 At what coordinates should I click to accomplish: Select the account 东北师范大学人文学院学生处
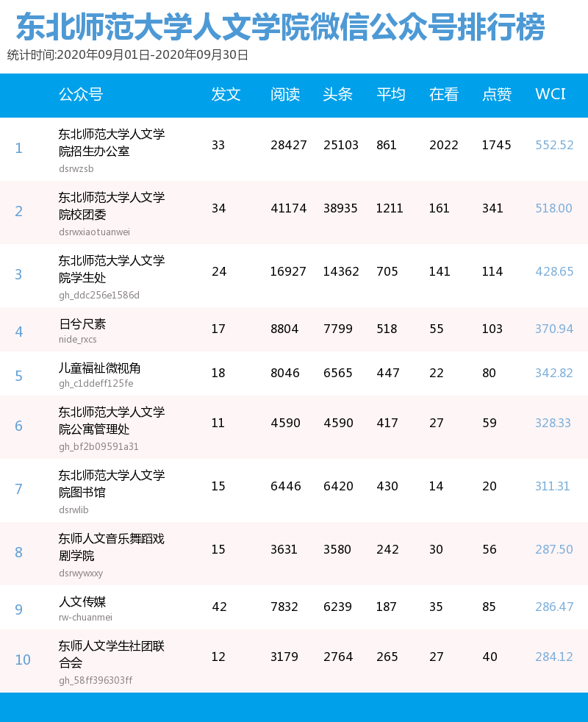pos(112,269)
